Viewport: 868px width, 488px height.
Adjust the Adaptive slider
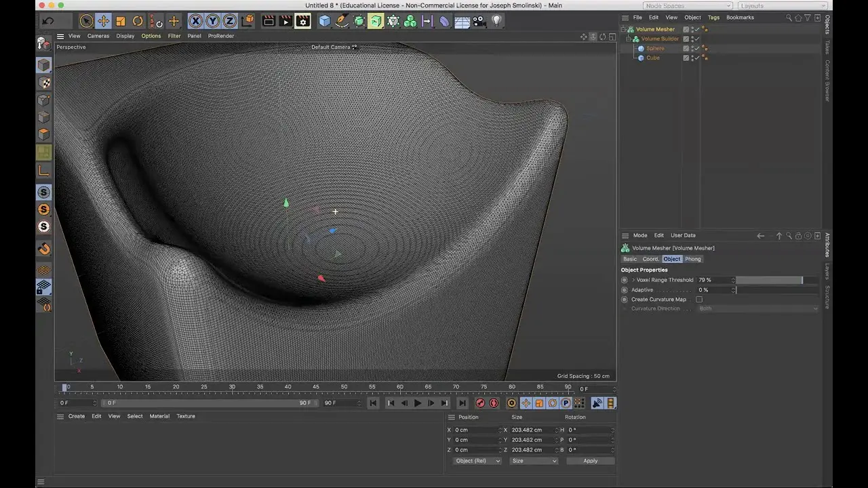tap(777, 289)
